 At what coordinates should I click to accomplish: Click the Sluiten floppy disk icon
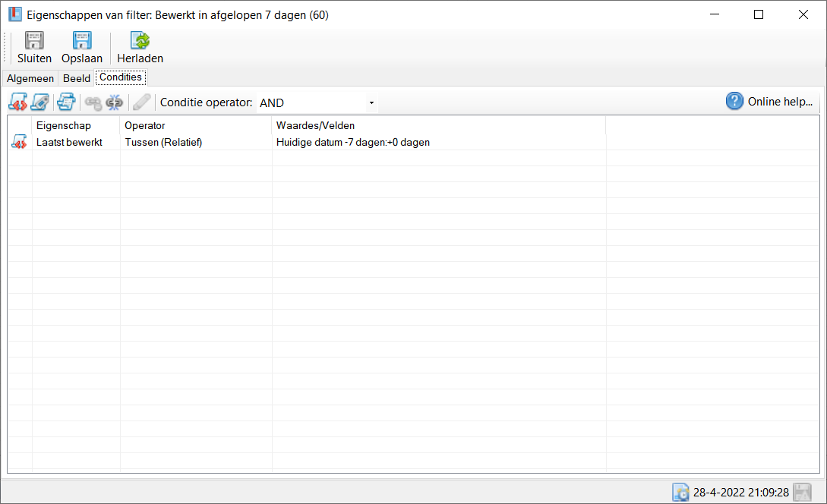point(34,41)
